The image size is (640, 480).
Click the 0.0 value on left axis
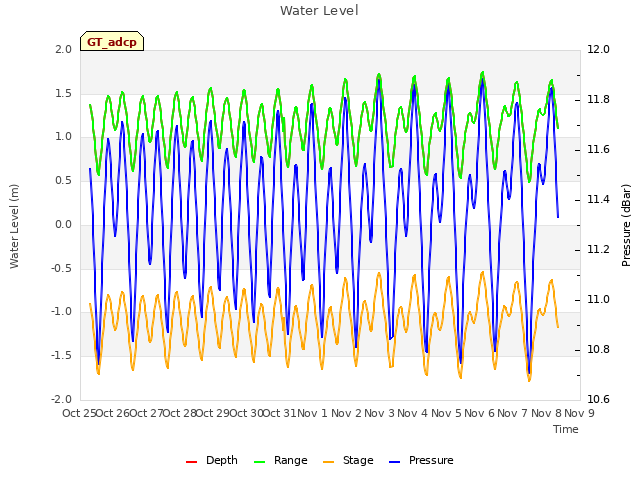click(x=64, y=224)
